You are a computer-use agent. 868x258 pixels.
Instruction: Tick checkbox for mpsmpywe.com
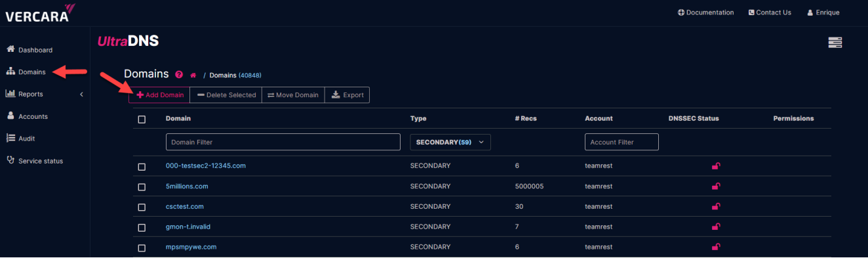click(142, 248)
